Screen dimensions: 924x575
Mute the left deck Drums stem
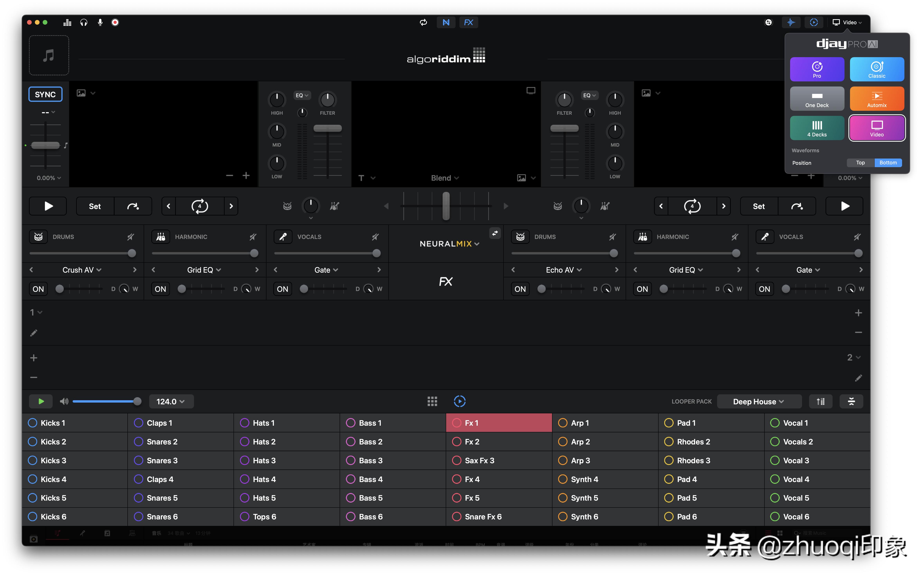coord(131,237)
